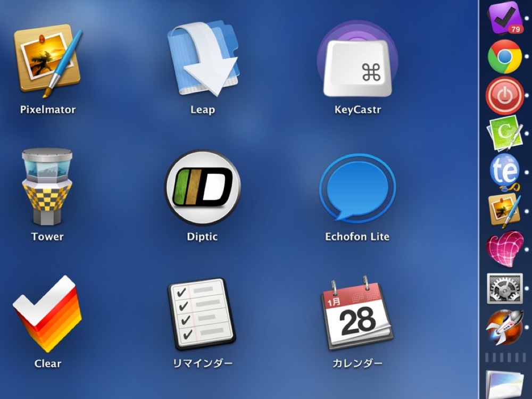Click the 'リマインダー' label text
The image size is (532, 399).
(x=203, y=363)
